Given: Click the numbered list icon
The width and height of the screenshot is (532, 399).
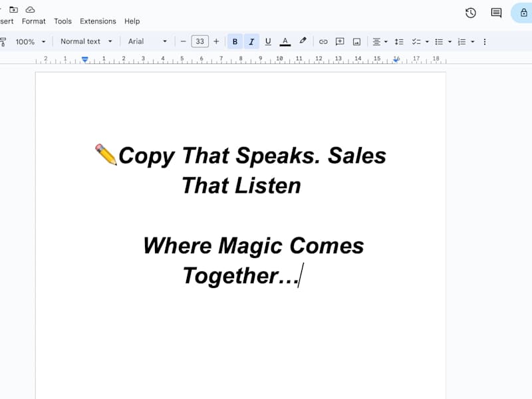Looking at the screenshot, I should coord(462,41).
